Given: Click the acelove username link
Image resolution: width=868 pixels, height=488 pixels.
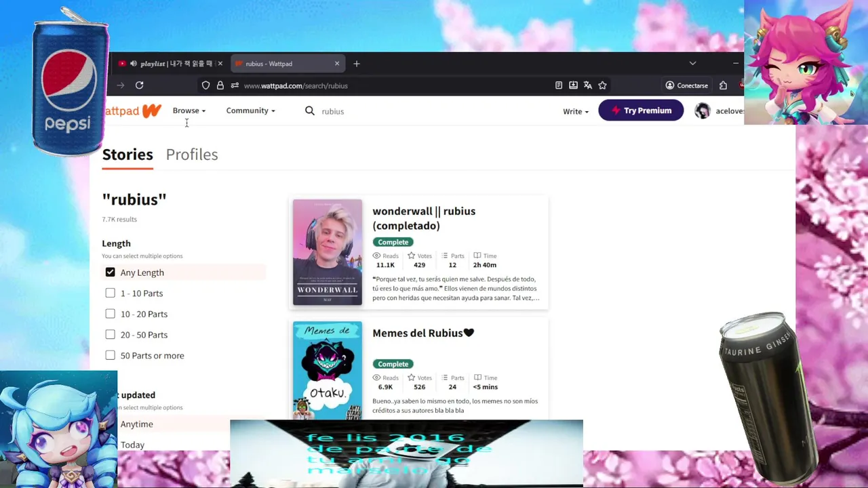Looking at the screenshot, I should (730, 111).
